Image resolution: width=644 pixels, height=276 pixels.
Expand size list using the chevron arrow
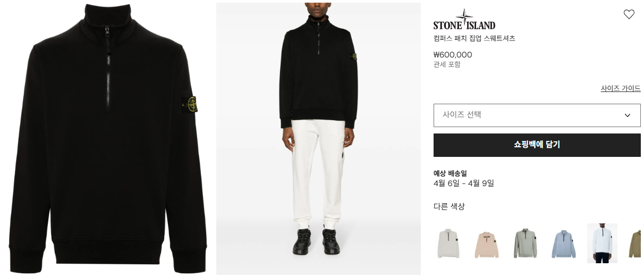pos(627,115)
